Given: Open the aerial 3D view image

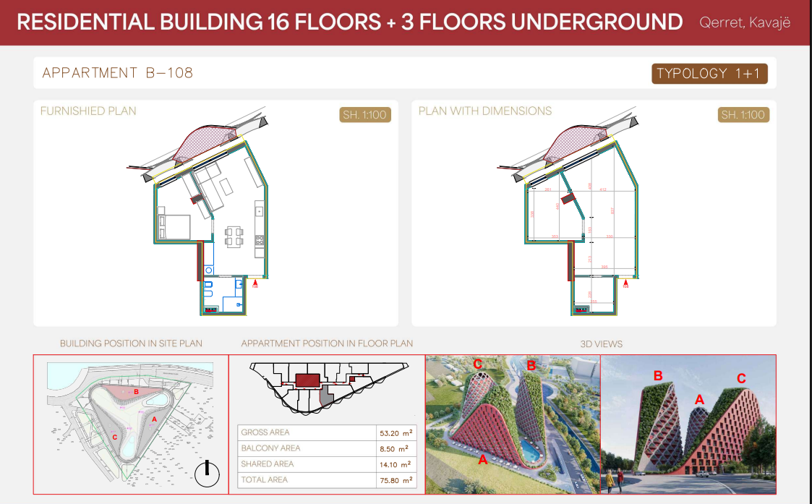Looking at the screenshot, I should [x=513, y=424].
